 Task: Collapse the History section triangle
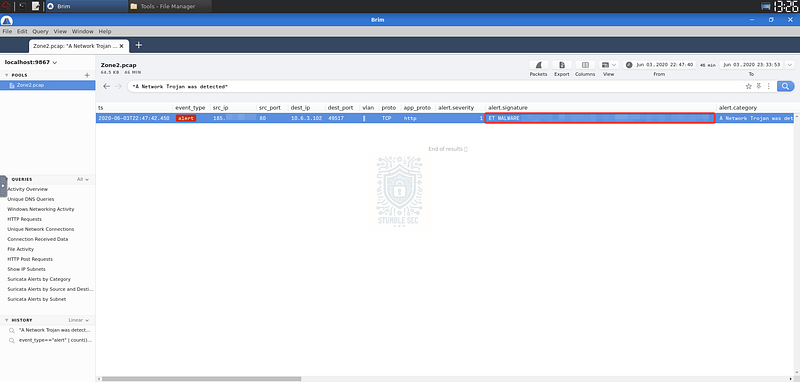tap(6, 320)
